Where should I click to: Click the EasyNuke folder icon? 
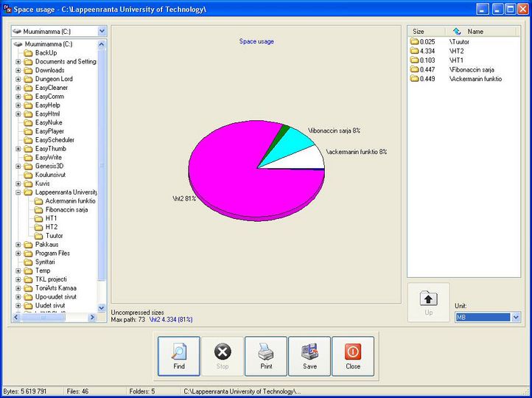[28, 122]
